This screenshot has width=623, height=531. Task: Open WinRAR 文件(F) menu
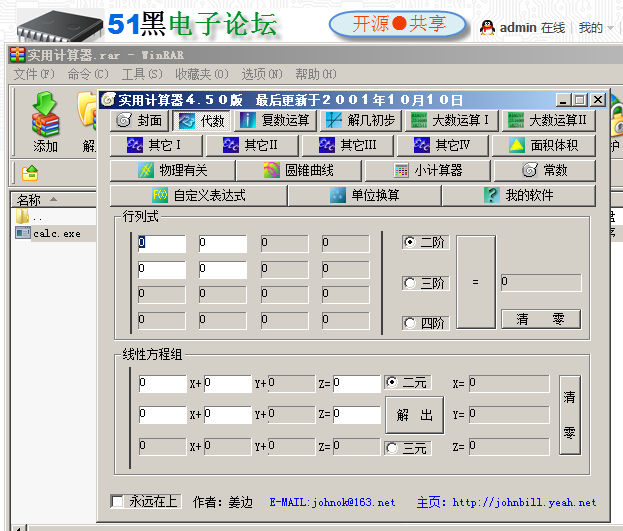[34, 74]
